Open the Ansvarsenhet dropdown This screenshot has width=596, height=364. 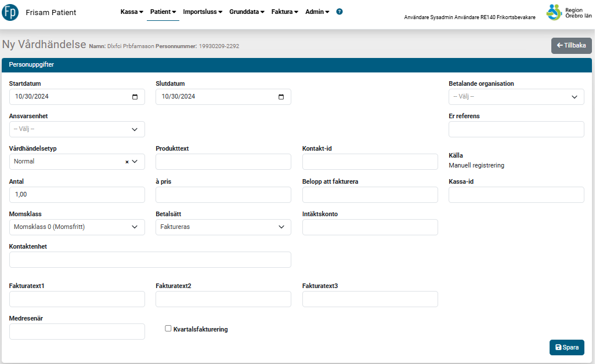click(77, 129)
